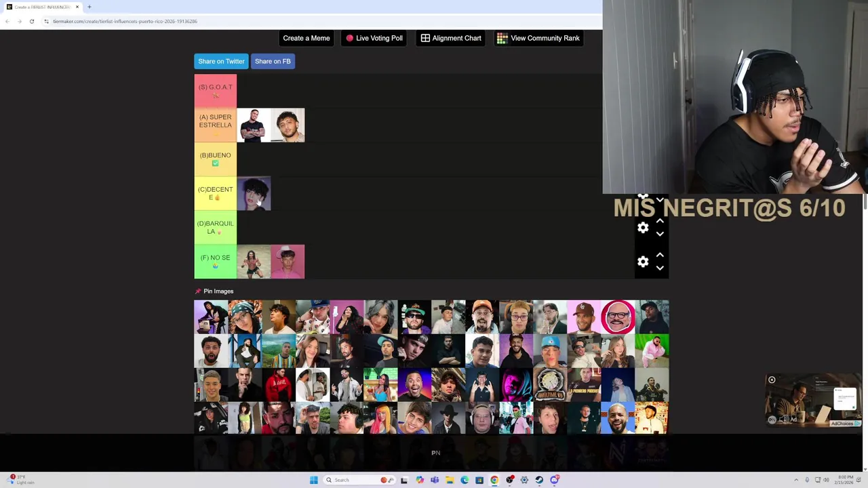Image resolution: width=868 pixels, height=488 pixels.
Task: Pick first image in top pin row
Action: point(211,317)
